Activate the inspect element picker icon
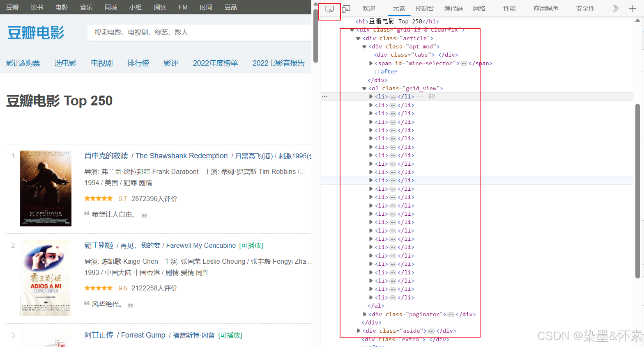644x347 pixels. point(329,9)
